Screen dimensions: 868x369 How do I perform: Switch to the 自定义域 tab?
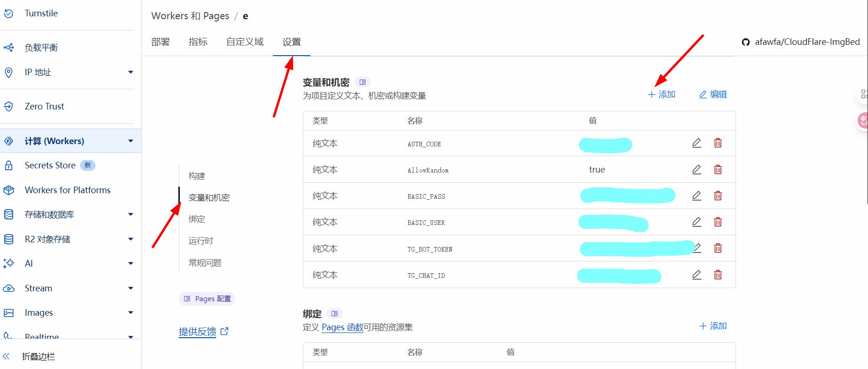(x=245, y=42)
